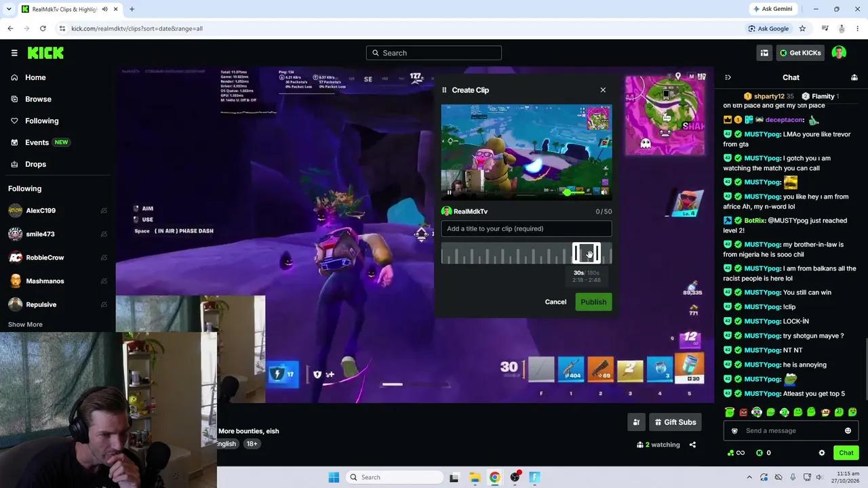Click RealMdkTv avatar in clip dialog

pyautogui.click(x=446, y=211)
